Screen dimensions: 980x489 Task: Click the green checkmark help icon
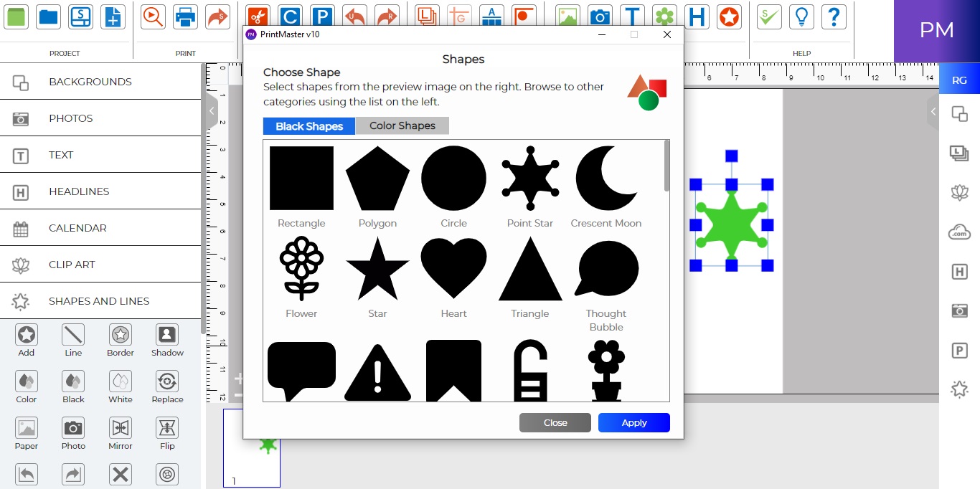pyautogui.click(x=769, y=16)
